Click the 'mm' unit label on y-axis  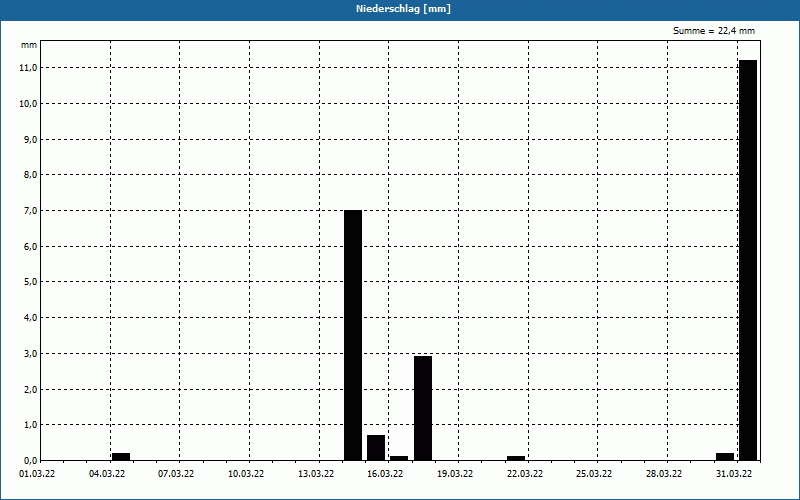[x=29, y=45]
